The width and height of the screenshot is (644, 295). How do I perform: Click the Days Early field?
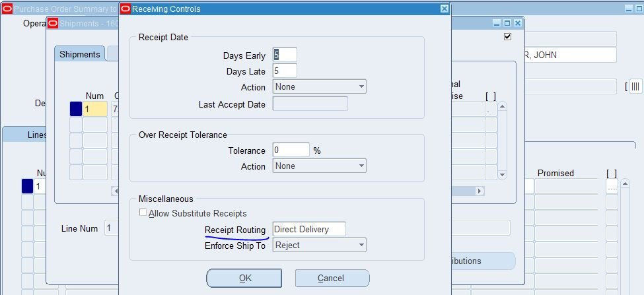(x=285, y=55)
